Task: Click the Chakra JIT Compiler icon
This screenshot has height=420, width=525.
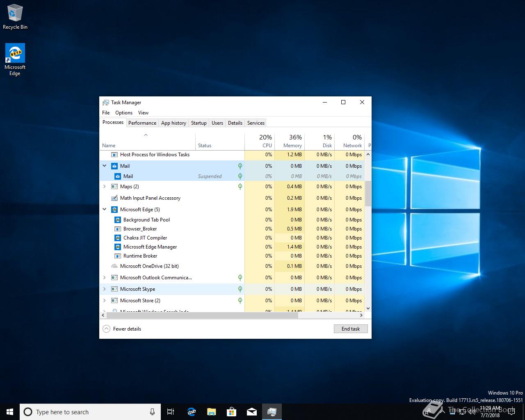Action: tap(118, 238)
